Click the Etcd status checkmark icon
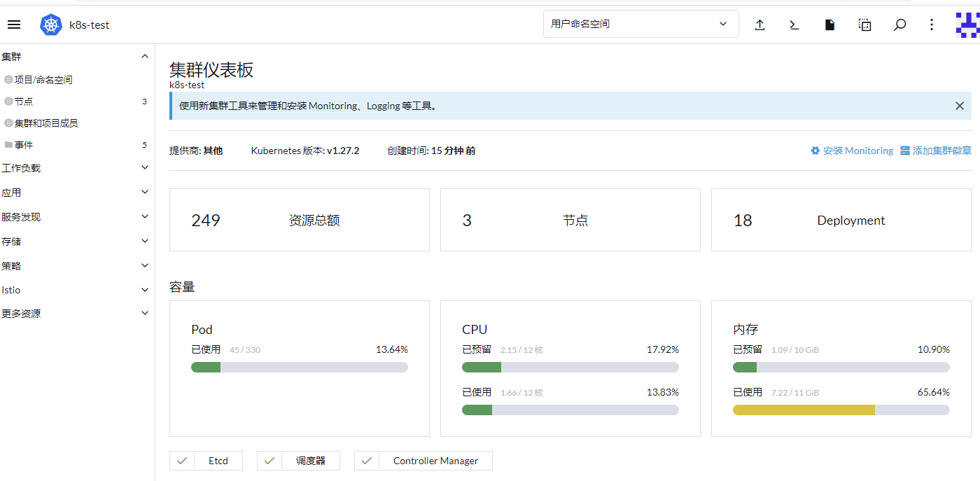Image resolution: width=980 pixels, height=481 pixels. pyautogui.click(x=182, y=461)
